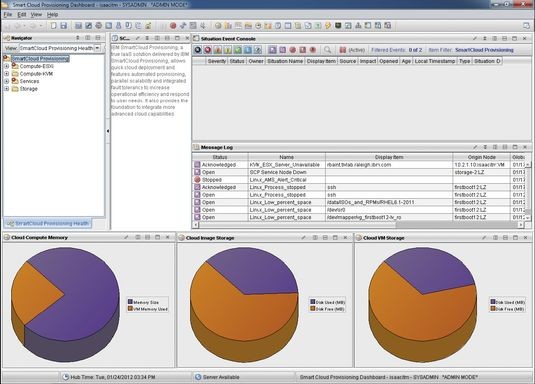Click the pencil edit icon in Cloud VM Storage header
535x384 pixels.
(483, 238)
